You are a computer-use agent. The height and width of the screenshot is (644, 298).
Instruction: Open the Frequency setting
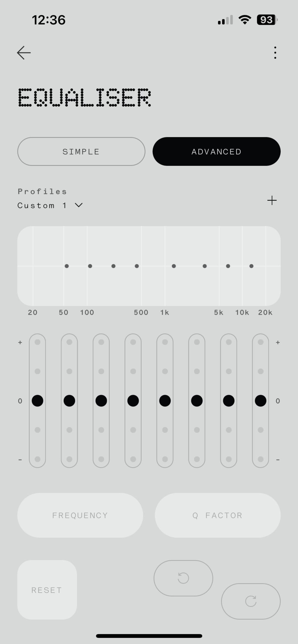(80, 515)
